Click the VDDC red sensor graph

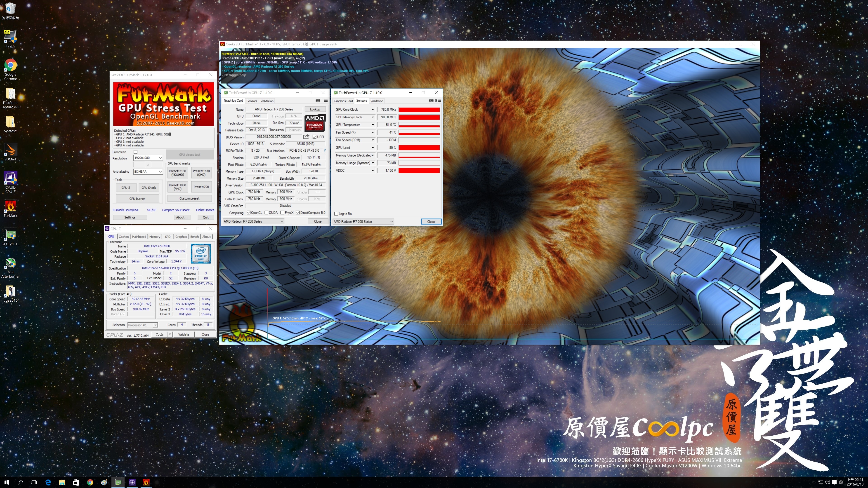coord(419,170)
